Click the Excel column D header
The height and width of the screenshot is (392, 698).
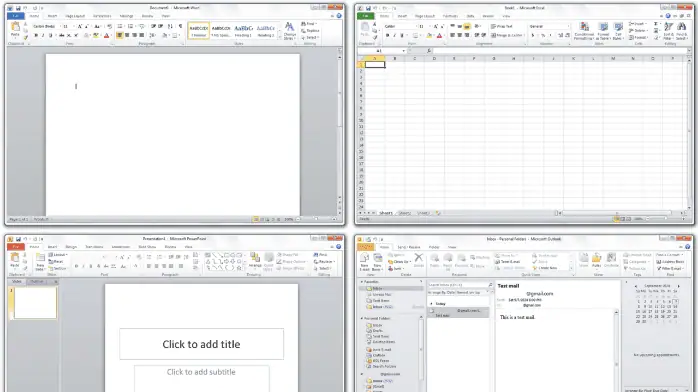[x=434, y=58]
